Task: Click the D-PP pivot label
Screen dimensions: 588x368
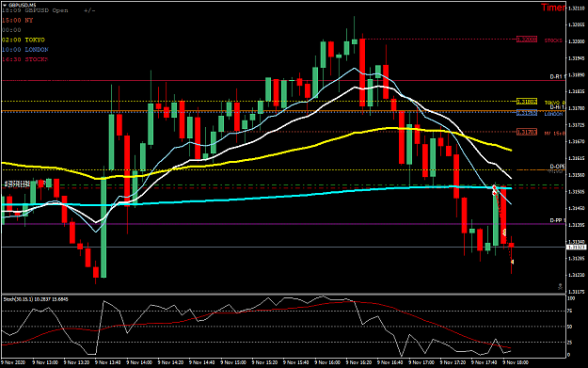Action: tap(558, 220)
